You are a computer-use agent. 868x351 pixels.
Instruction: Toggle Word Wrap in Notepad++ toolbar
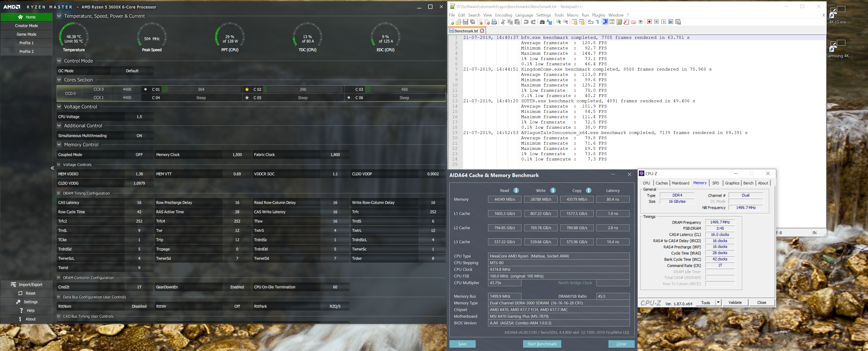pos(591,22)
